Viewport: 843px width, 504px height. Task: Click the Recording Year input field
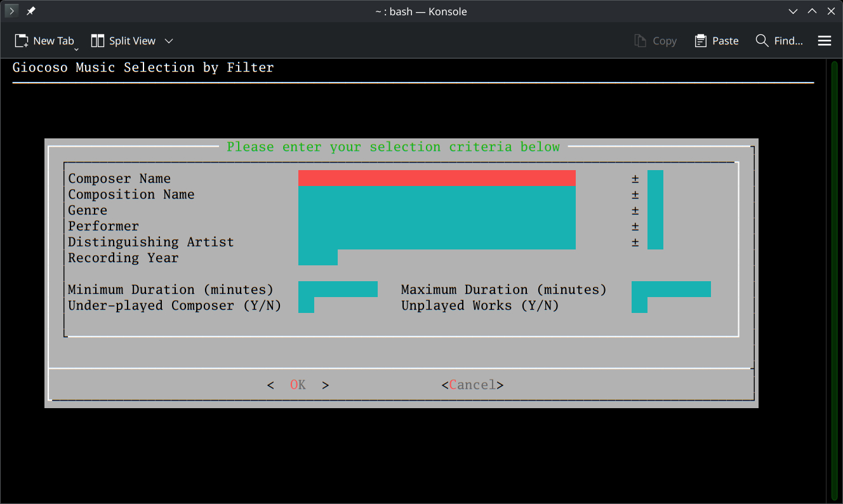(x=317, y=258)
